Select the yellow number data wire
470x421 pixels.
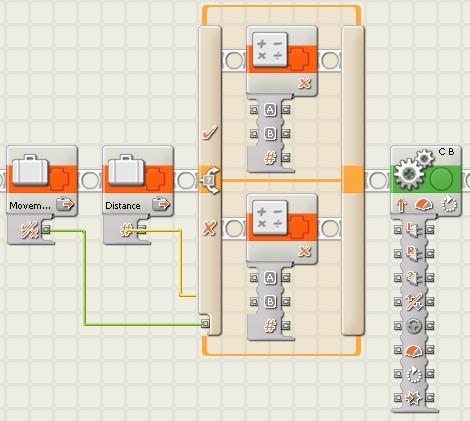tap(180, 263)
